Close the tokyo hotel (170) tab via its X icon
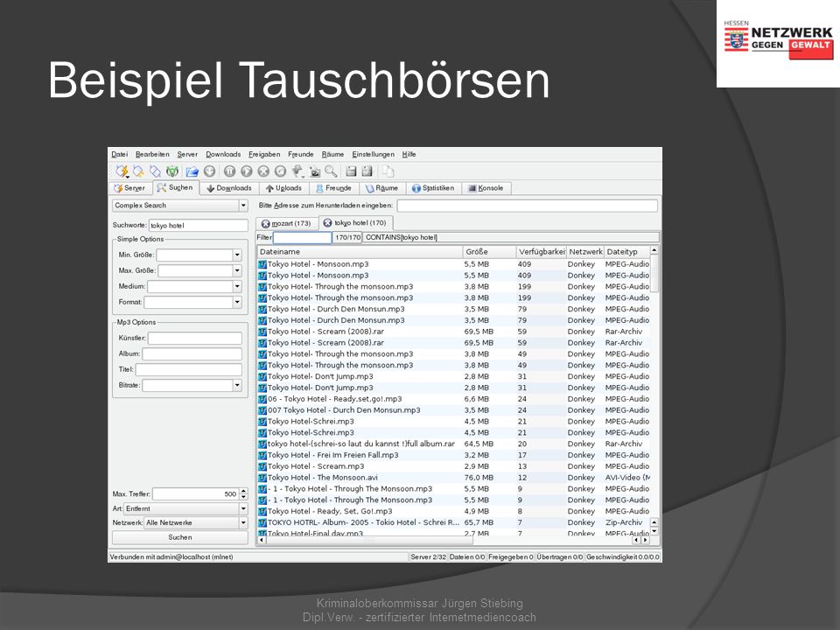Viewport: 840px width, 630px height. (327, 223)
